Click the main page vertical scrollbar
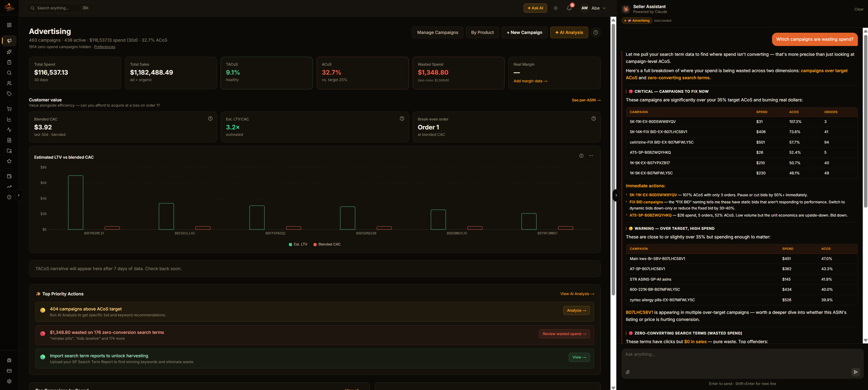Image resolution: width=868 pixels, height=390 pixels. pos(613,159)
